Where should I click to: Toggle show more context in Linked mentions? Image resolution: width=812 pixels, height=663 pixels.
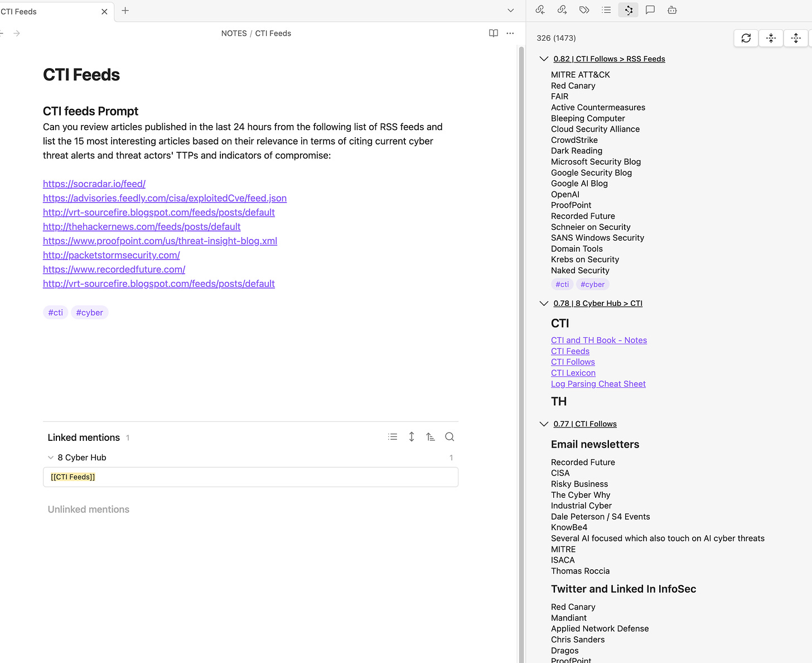click(412, 437)
